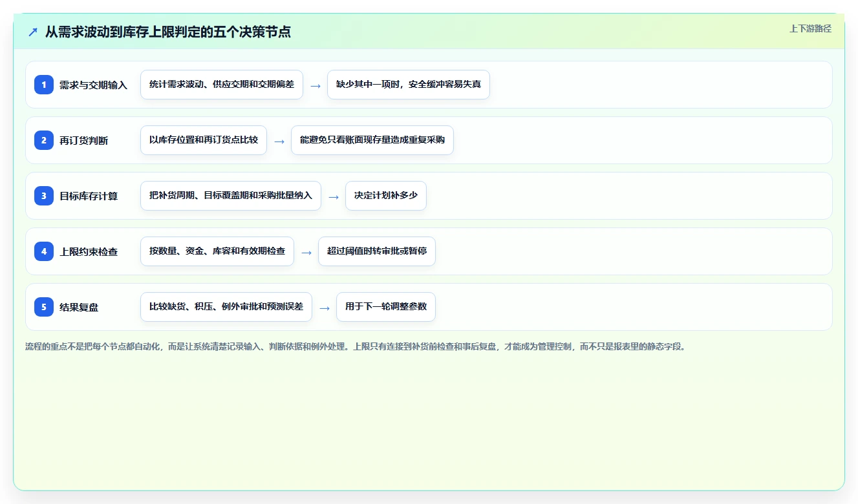Select the 再订货判断 step label
Viewport: 858px width, 504px height.
(83, 141)
